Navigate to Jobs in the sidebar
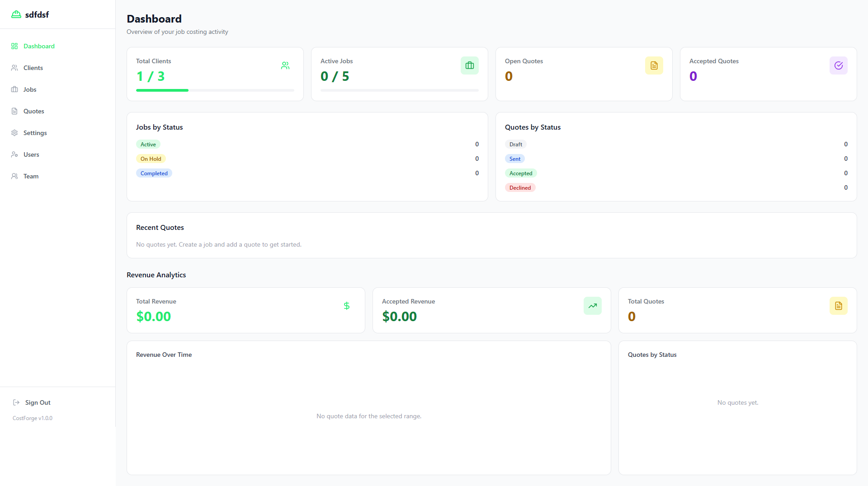868x486 pixels. (30, 89)
